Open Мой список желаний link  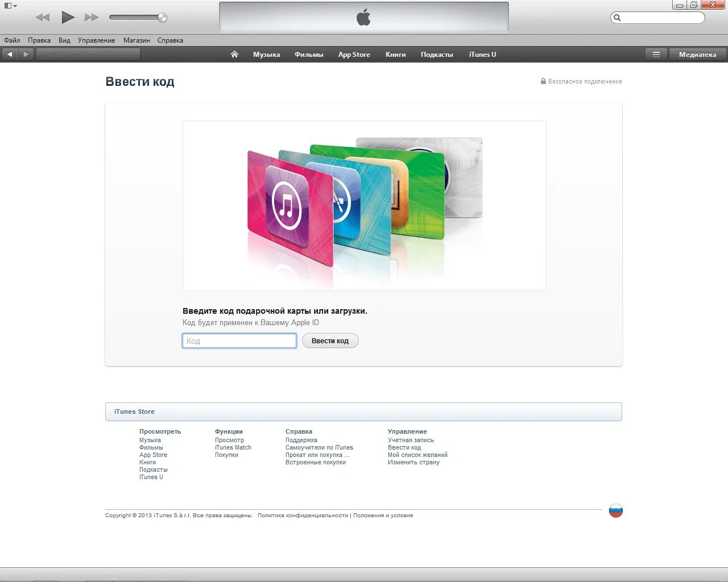(x=417, y=455)
